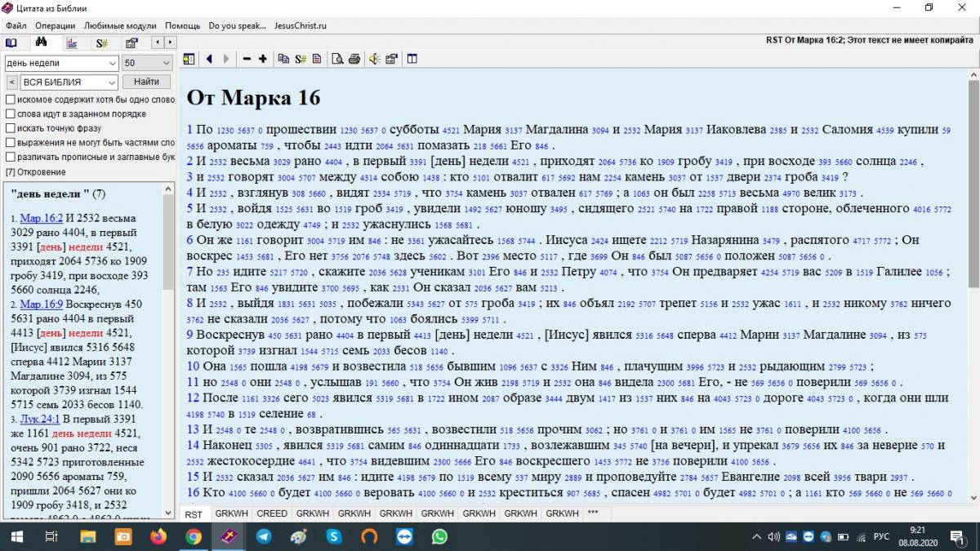Click the Strong's numbers S# toolbar icon
This screenshot has width=980, height=551.
click(x=301, y=59)
